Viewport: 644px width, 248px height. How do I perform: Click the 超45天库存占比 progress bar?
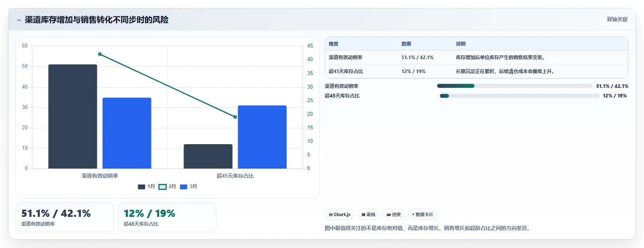(520, 96)
